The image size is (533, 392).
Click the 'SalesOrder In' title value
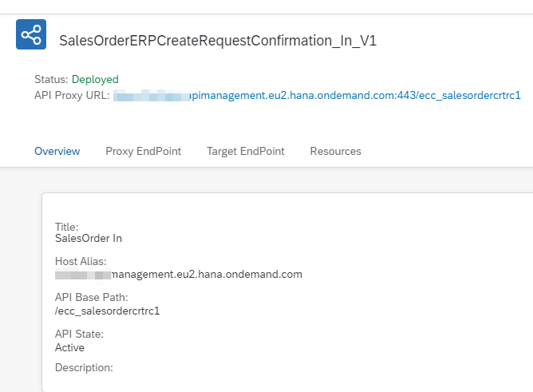tap(88, 238)
